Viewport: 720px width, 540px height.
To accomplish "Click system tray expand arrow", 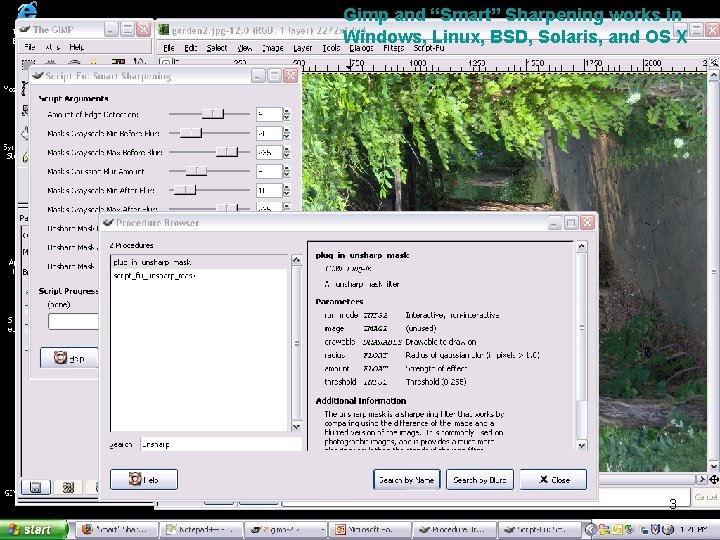I will 590,530.
